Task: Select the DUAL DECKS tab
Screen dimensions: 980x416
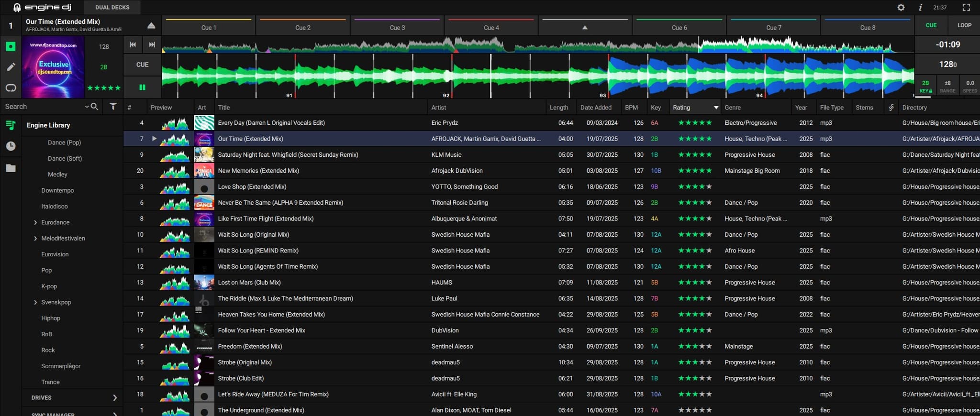Action: (x=112, y=7)
